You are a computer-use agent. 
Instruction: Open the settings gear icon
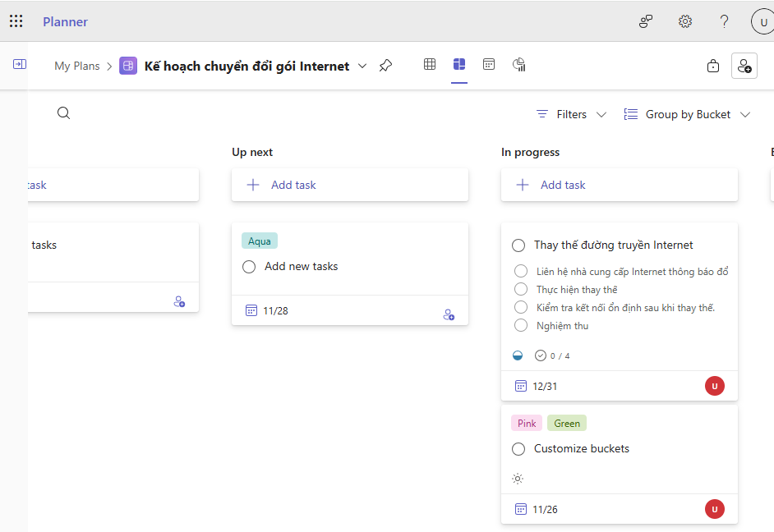[684, 21]
